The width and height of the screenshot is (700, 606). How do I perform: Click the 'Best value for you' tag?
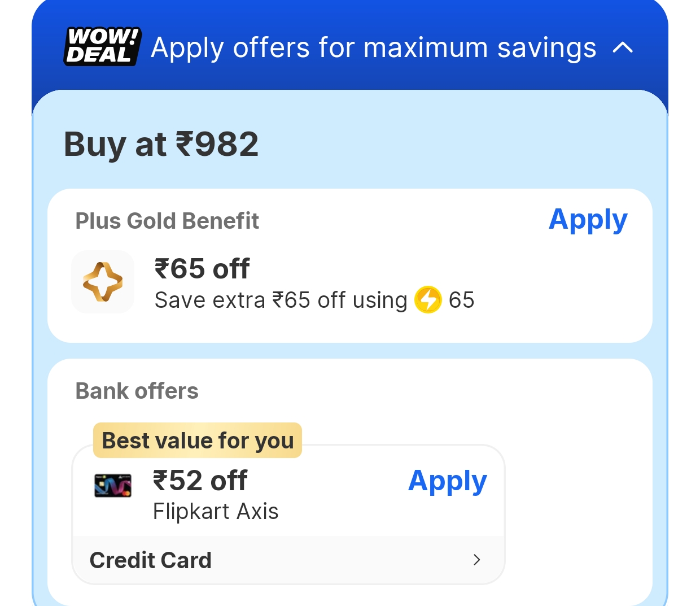point(198,440)
